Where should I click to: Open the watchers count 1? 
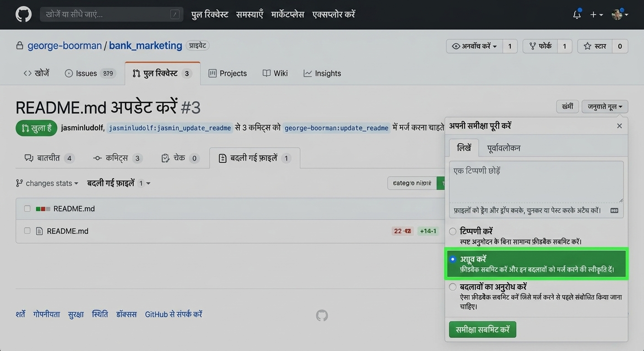(510, 46)
